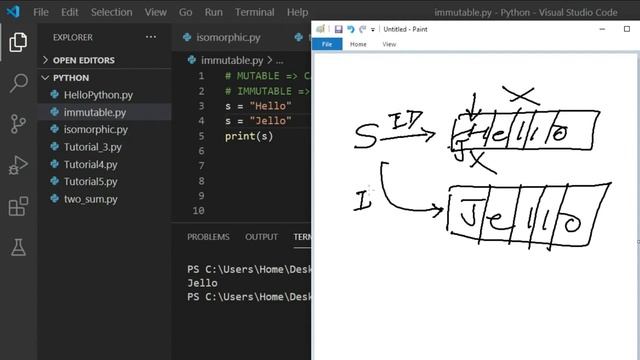
Task: Open the File menu in VS Code
Action: 41,12
